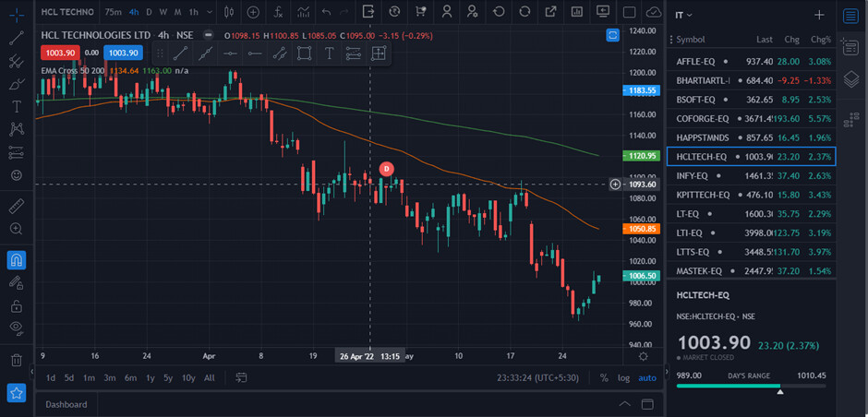This screenshot has height=417, width=868.
Task: Select the crosshair cursor tool
Action: pyautogui.click(x=17, y=15)
